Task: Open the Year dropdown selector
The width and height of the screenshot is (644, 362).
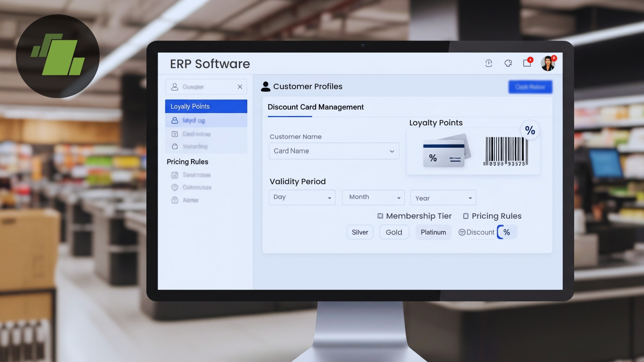Action: click(443, 198)
